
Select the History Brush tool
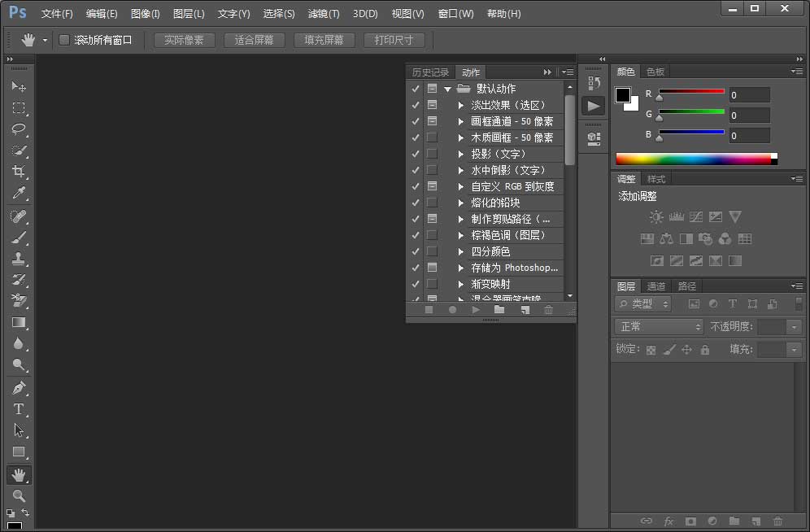tap(19, 280)
